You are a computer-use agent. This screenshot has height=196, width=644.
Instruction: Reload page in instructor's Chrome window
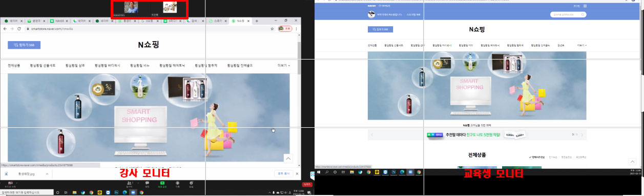coord(19,28)
